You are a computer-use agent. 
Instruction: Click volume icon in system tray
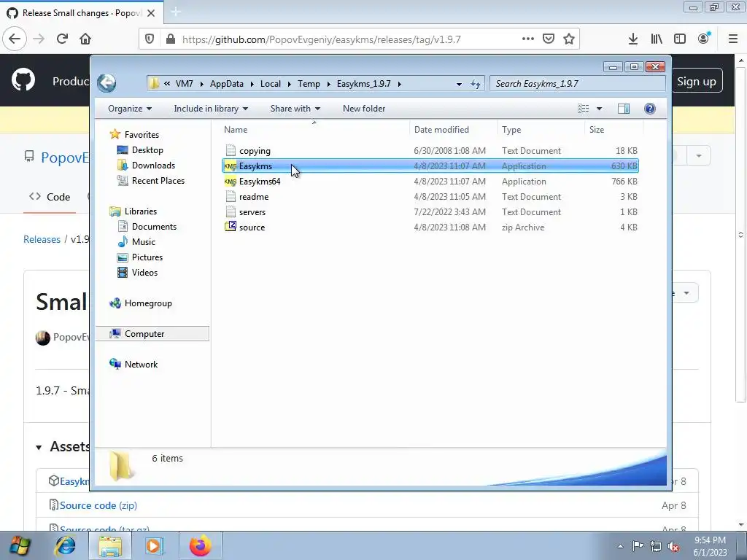(673, 546)
